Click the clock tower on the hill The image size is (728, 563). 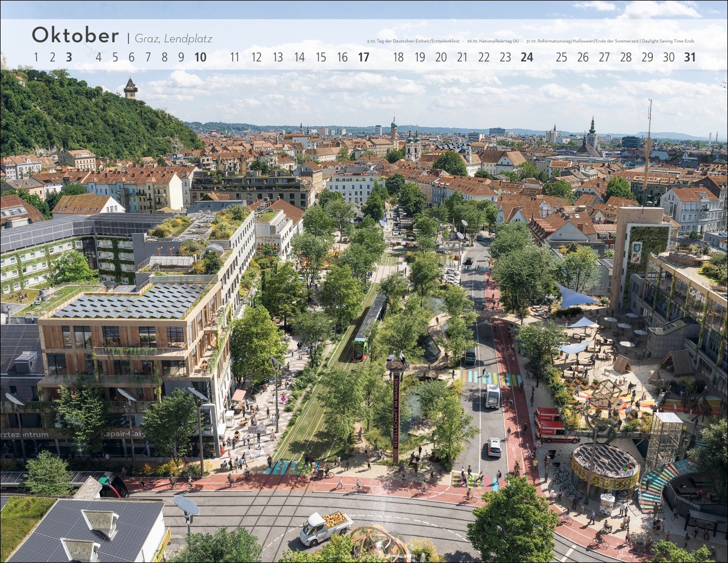coord(130,88)
